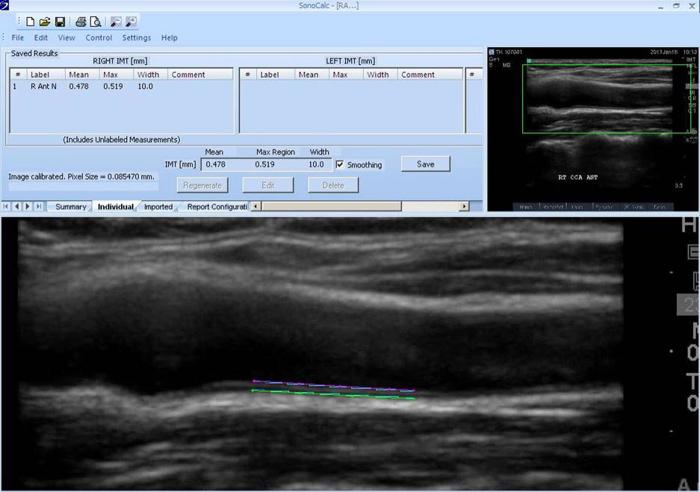Click the last-tab navigation arrow
700x492 pixels.
(x=39, y=207)
